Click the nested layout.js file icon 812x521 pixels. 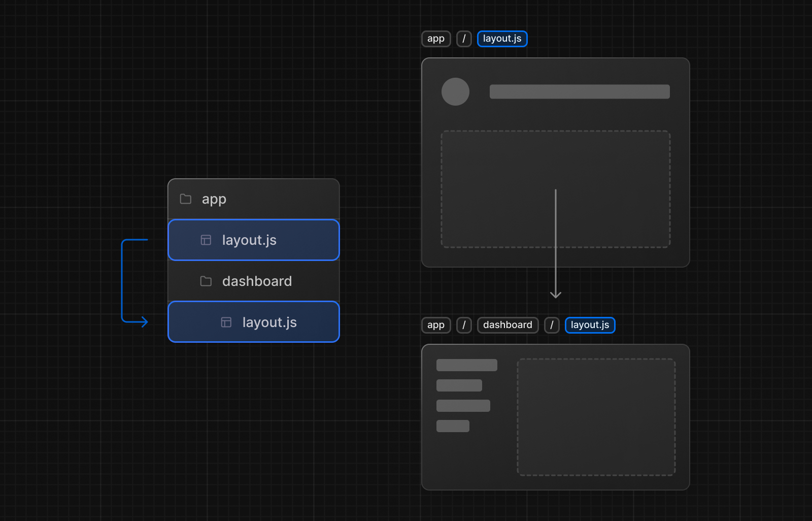click(225, 321)
